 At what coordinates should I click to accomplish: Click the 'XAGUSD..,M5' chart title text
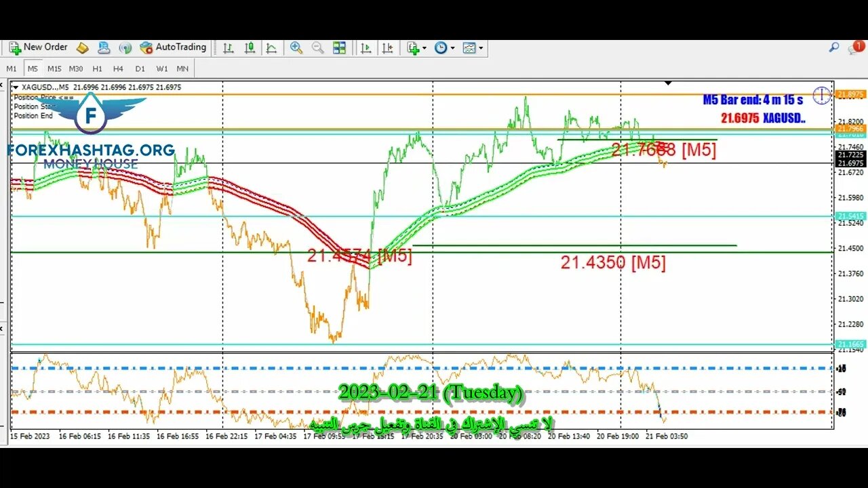45,87
